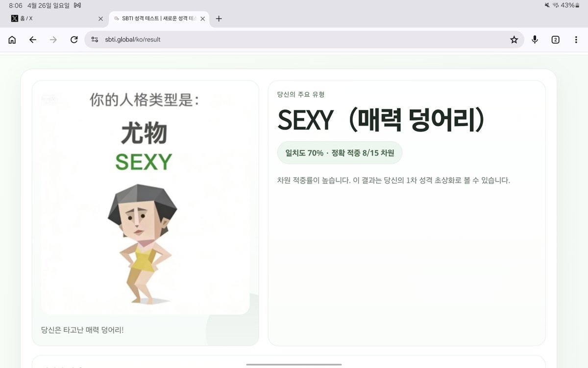The image size is (588, 368).
Task: Select the browser home icon
Action: [x=12, y=40]
